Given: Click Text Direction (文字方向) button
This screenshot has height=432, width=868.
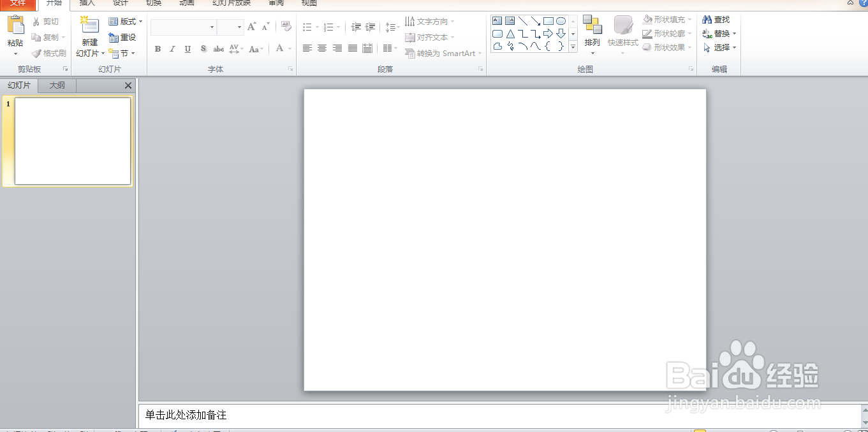Looking at the screenshot, I should (430, 22).
